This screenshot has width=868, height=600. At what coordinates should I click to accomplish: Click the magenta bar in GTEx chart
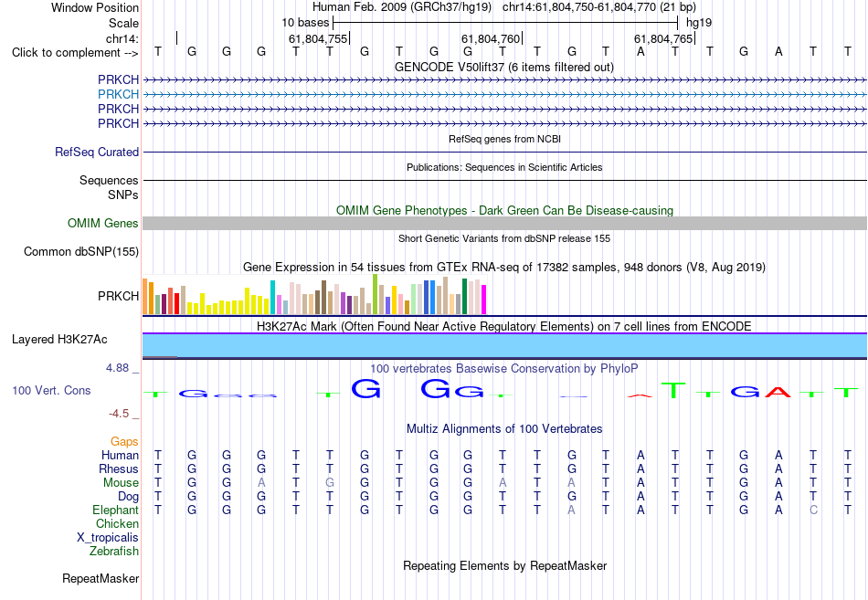(x=484, y=300)
